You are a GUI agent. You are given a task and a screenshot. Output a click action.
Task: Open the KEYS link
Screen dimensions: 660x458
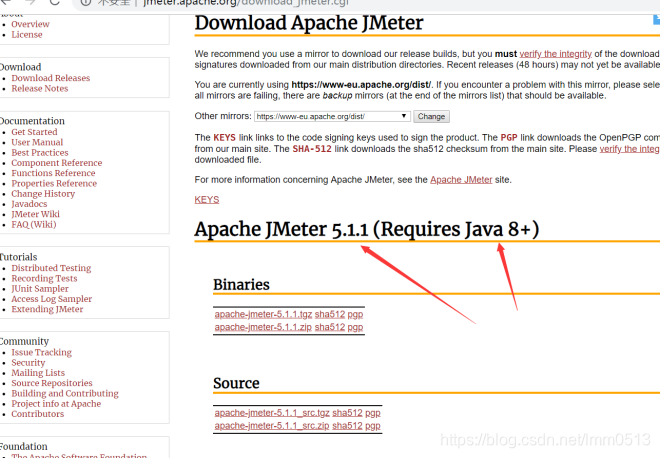point(207,200)
